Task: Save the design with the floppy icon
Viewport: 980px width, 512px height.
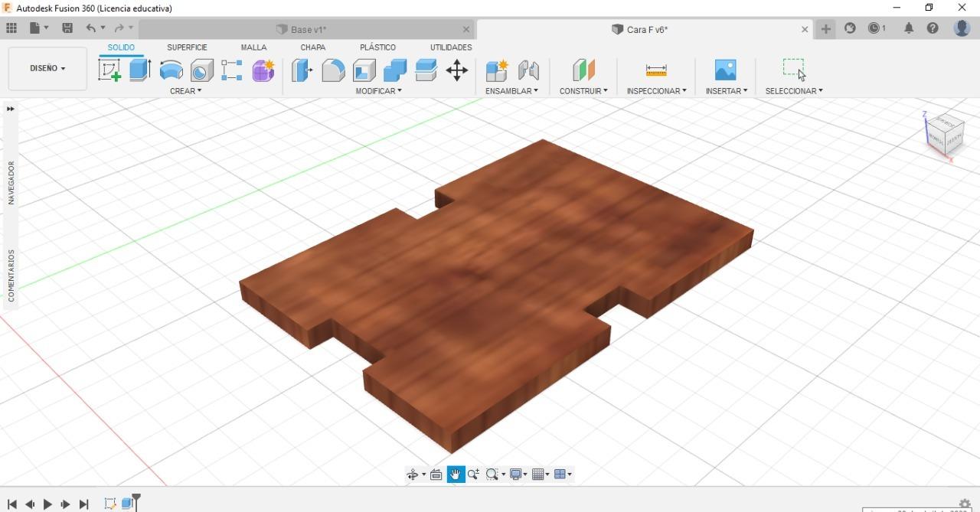Action: click(67, 28)
